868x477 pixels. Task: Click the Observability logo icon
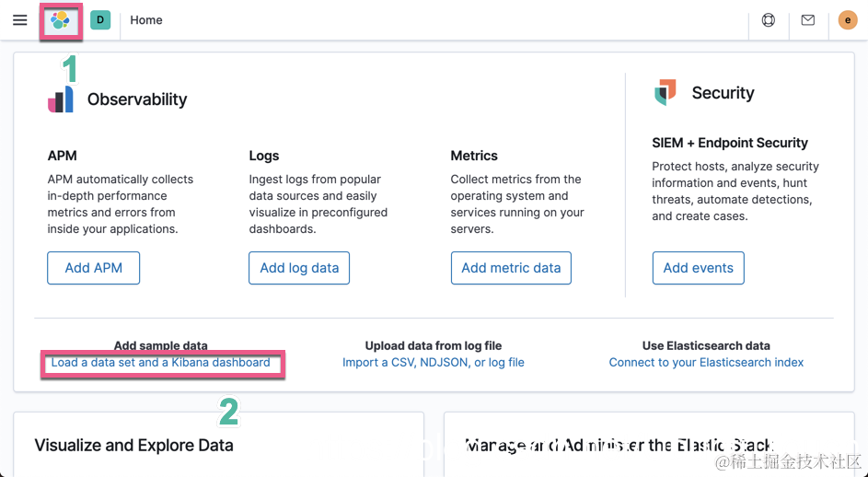pos(61,99)
